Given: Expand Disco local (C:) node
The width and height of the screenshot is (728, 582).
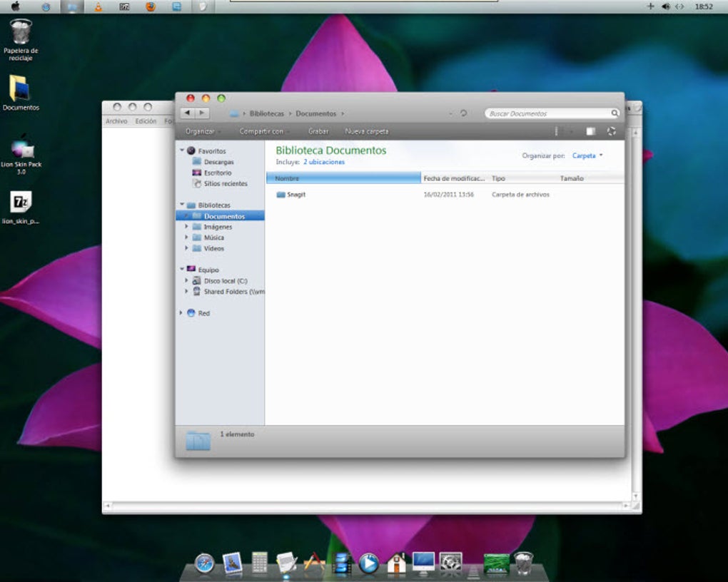Looking at the screenshot, I should click(187, 280).
